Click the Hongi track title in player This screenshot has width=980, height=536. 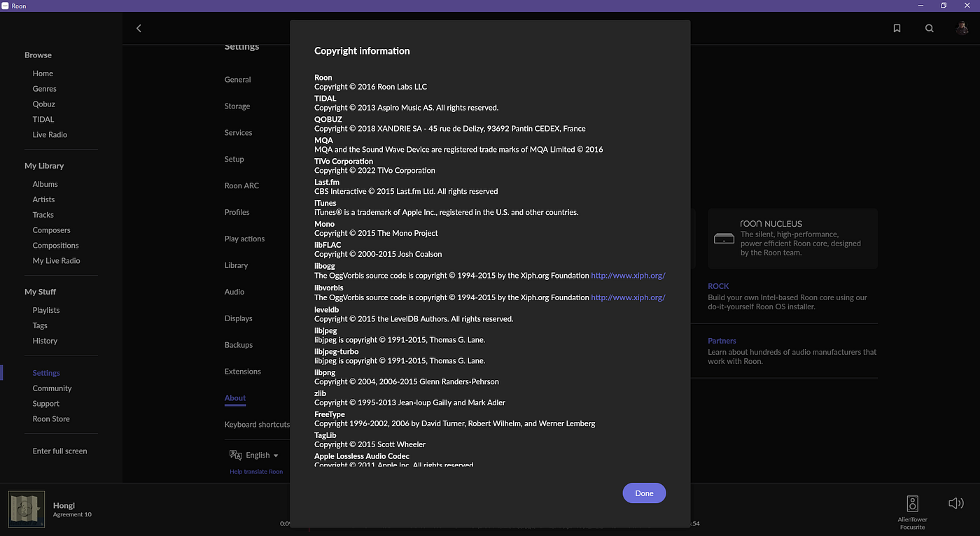click(x=64, y=505)
